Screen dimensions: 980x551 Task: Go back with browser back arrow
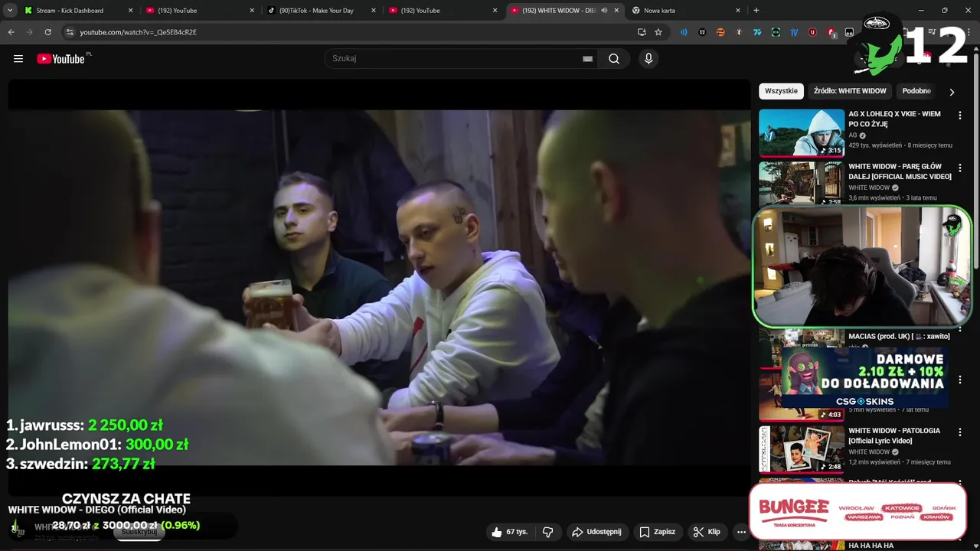(11, 32)
